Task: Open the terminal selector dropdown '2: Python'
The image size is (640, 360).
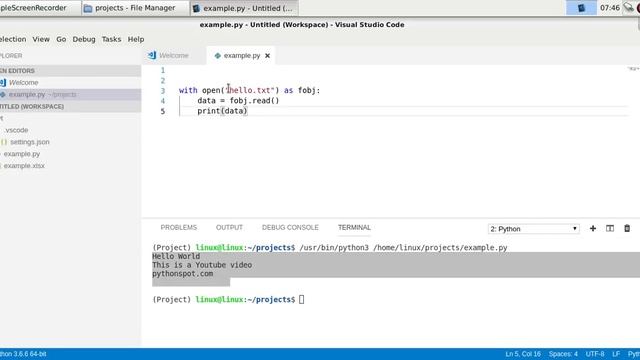Action: coord(533,229)
